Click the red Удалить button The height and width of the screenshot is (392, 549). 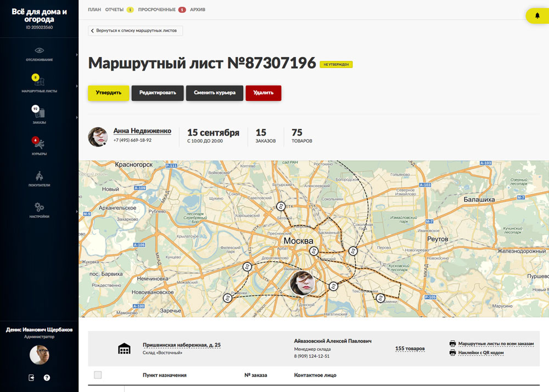coord(264,93)
